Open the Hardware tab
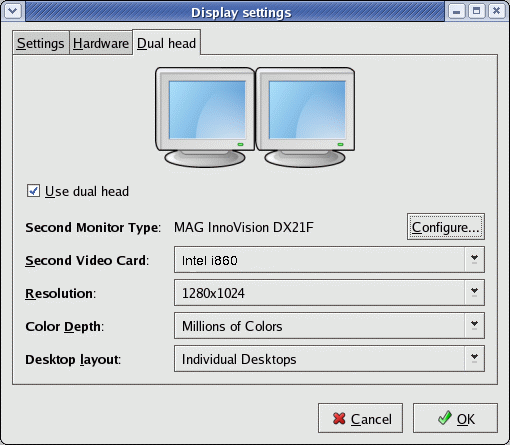The image size is (510, 445). tap(101, 43)
